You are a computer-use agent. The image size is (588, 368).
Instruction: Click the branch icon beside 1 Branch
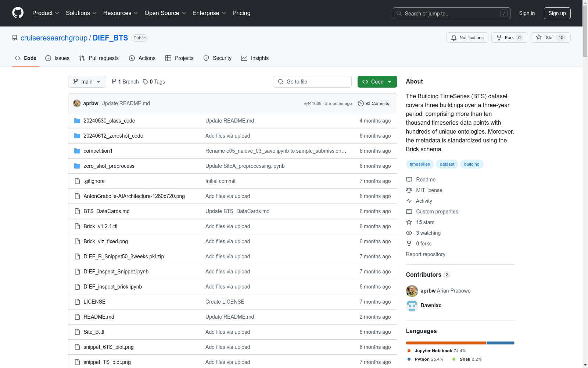[114, 82]
